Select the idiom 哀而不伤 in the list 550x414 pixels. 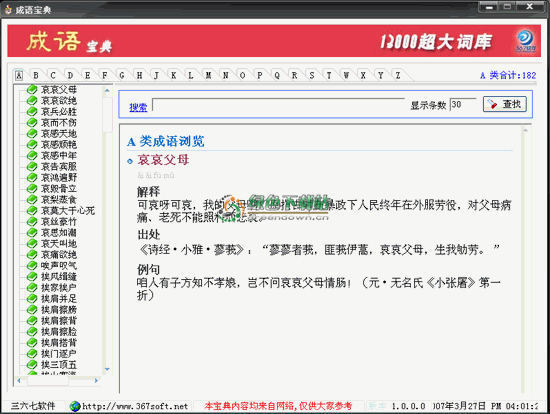(59, 123)
